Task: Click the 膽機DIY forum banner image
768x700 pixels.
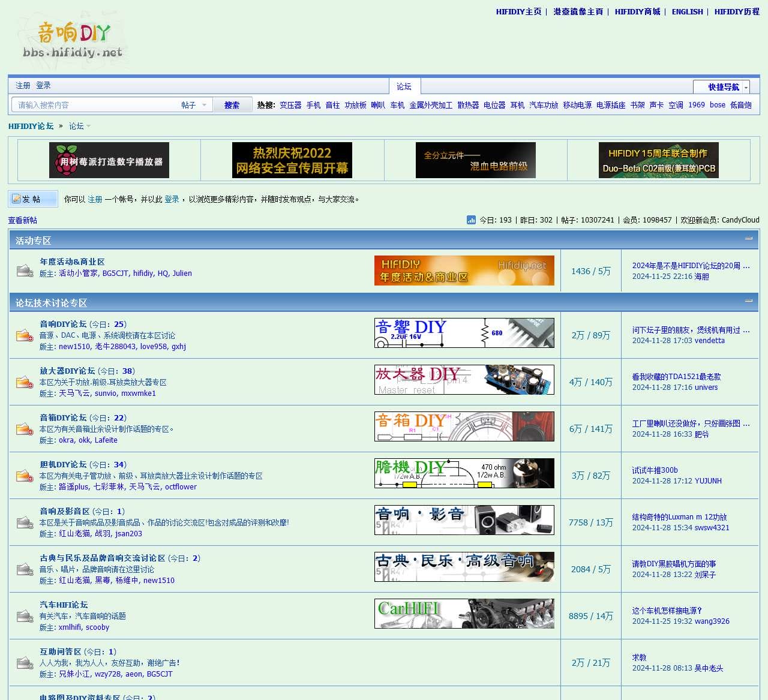Action: tap(464, 473)
